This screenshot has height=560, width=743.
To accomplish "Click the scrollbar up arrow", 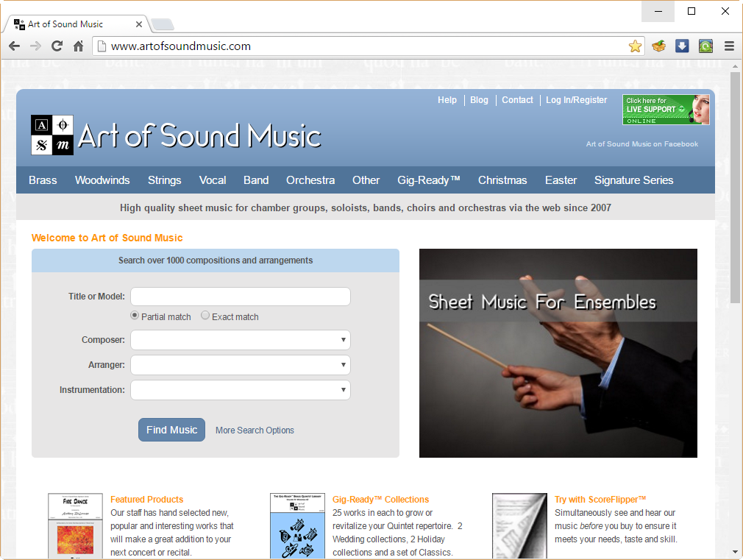I will pos(735,66).
